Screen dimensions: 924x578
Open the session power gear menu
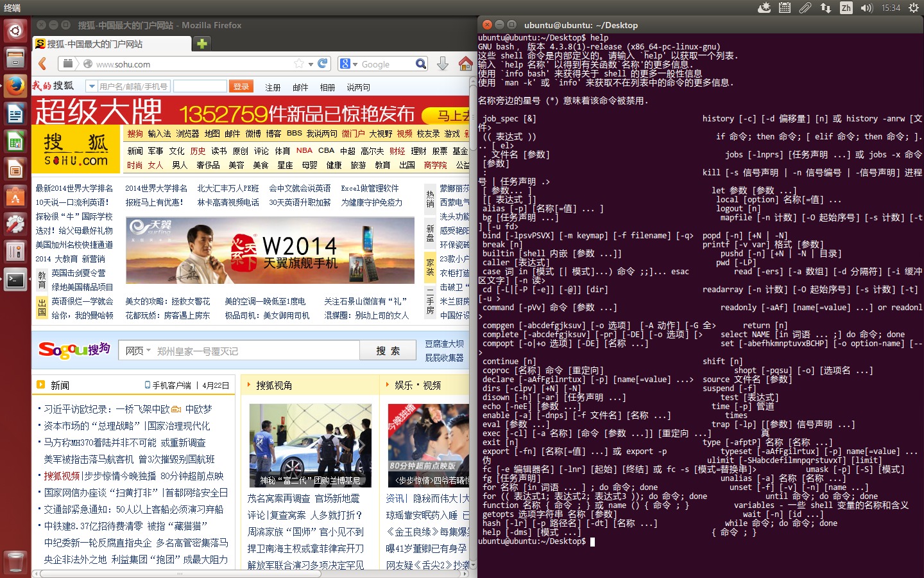click(913, 8)
